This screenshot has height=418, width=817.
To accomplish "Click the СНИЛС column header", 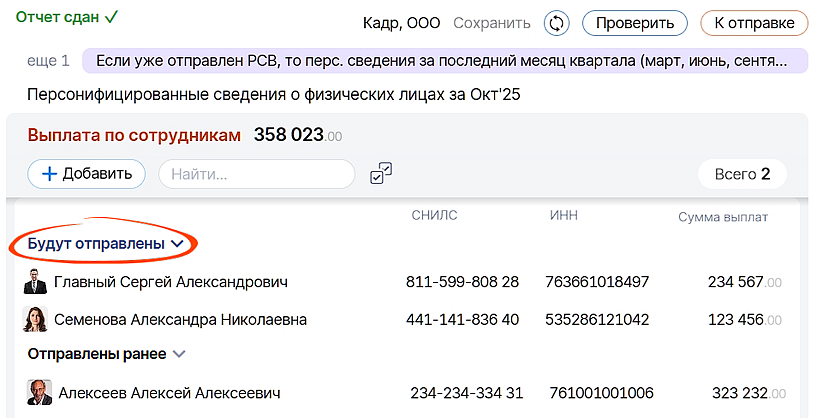I will click(434, 215).
